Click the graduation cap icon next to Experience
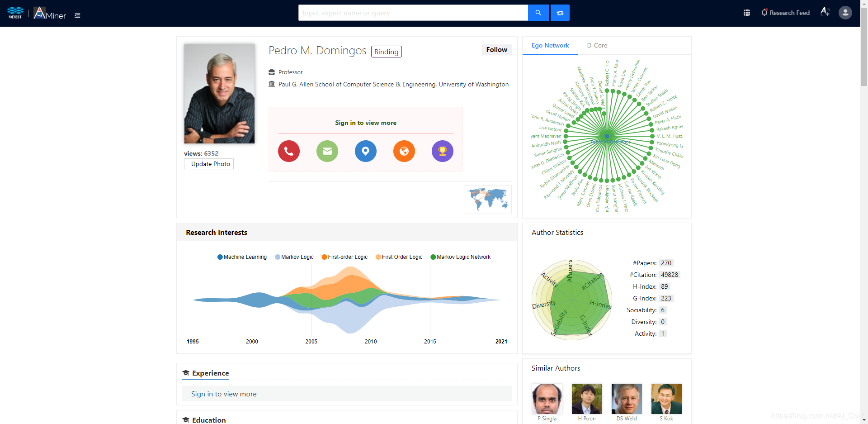868x424 pixels. (x=186, y=373)
